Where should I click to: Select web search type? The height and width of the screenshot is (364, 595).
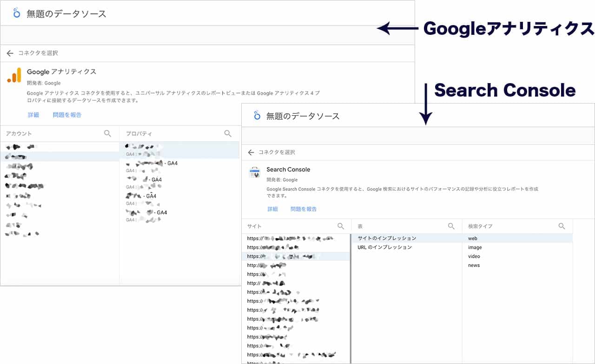point(517,238)
